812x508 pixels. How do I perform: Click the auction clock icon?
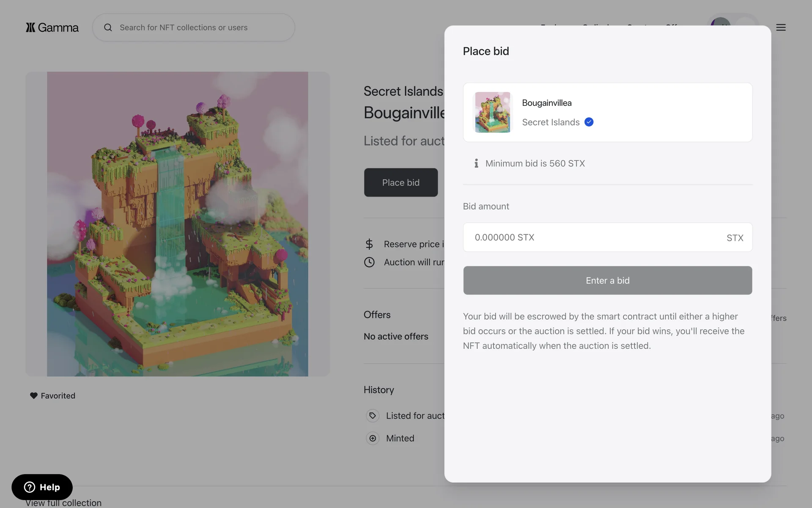pos(369,262)
